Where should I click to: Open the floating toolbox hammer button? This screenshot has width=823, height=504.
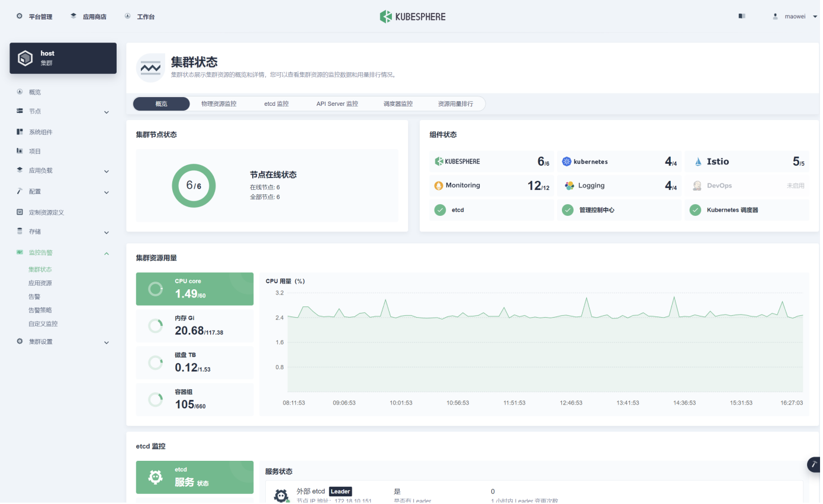pos(815,464)
